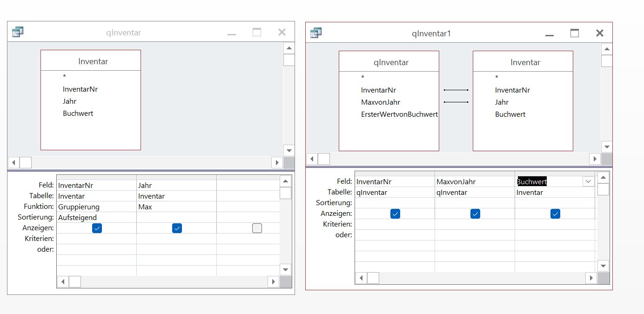Viewport: 644px width, 314px height.
Task: Select InventarNr in Inventar table of qInventar1
Action: point(512,90)
